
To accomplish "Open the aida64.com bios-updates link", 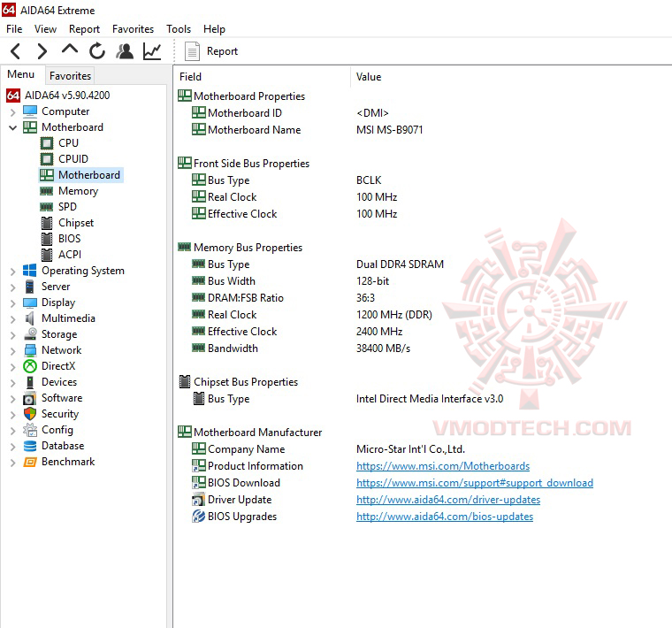I will point(445,517).
